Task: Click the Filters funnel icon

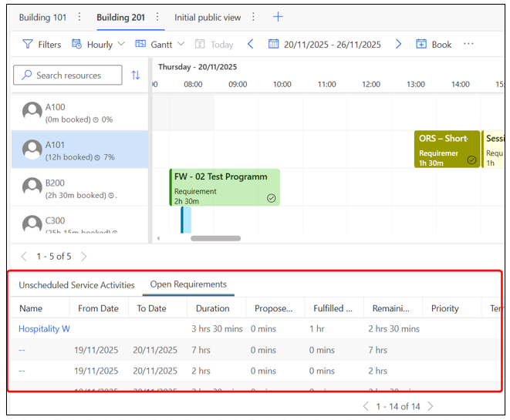Action: (28, 45)
